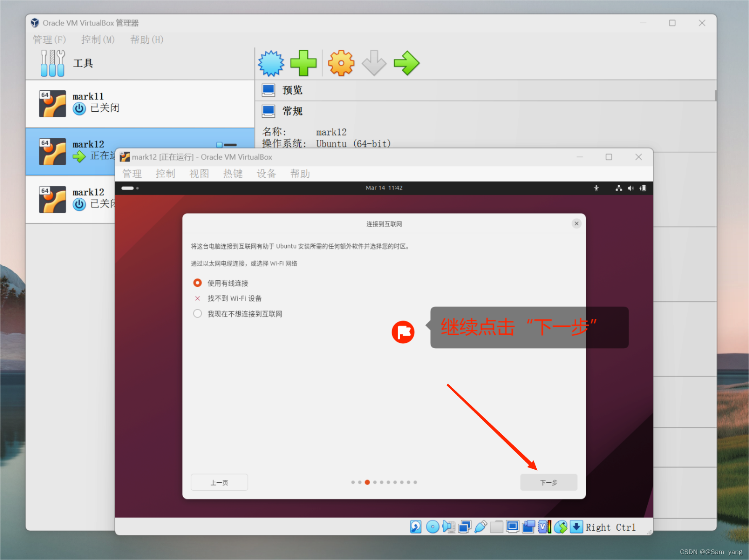Click the manager details pane scrollbar
749x560 pixels.
[715, 95]
